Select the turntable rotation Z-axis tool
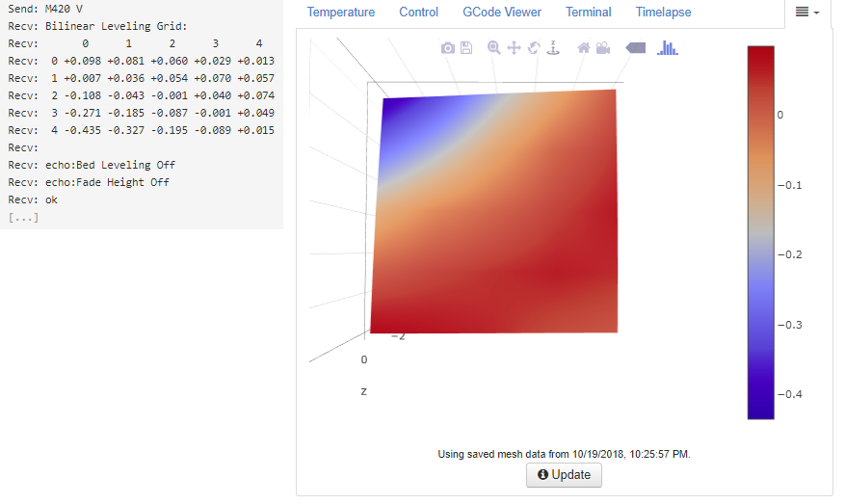This screenshot has width=845, height=504. (553, 48)
